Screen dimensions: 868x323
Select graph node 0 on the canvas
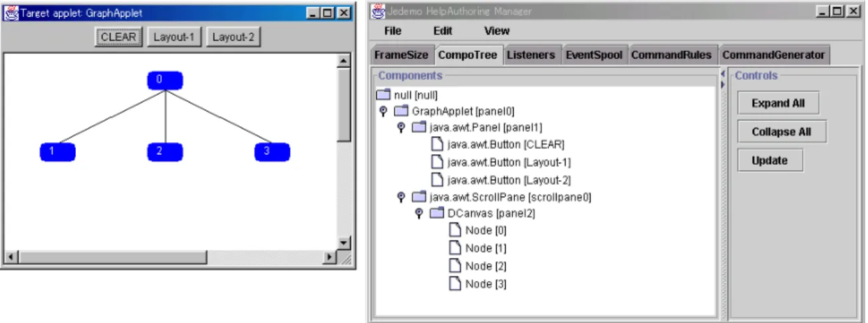pos(164,81)
